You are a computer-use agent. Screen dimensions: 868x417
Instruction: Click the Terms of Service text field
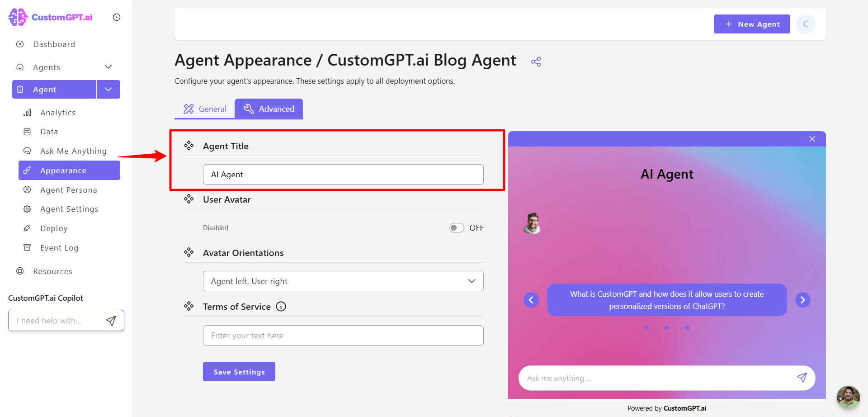[343, 336]
